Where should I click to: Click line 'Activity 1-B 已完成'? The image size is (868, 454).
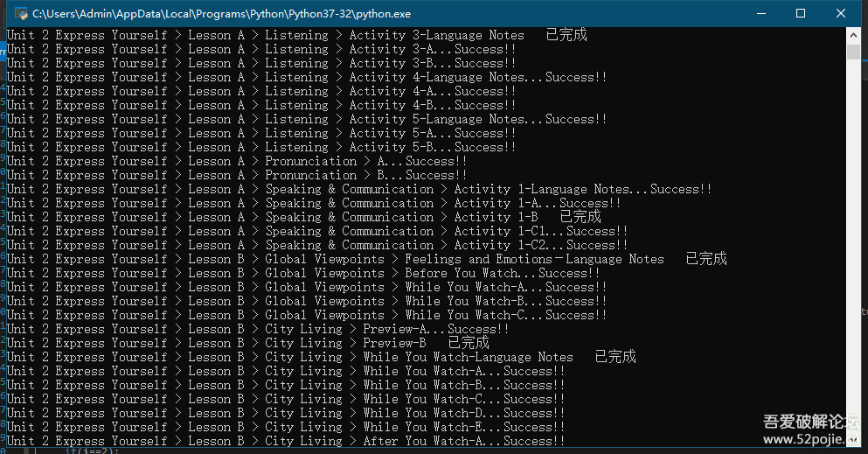pos(304,217)
